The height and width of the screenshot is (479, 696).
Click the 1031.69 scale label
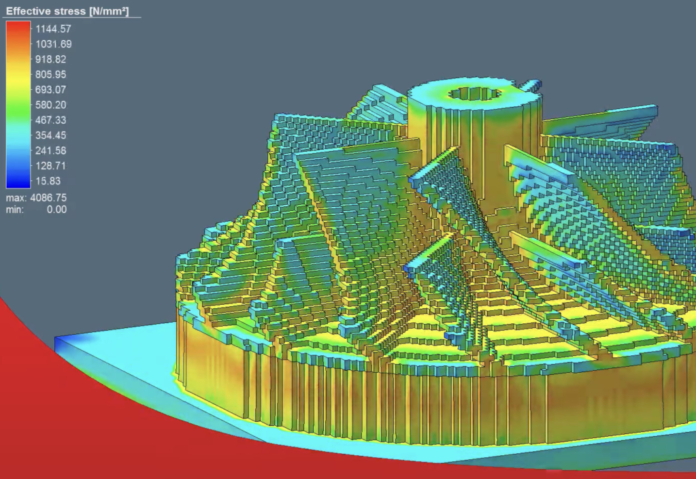pos(52,44)
